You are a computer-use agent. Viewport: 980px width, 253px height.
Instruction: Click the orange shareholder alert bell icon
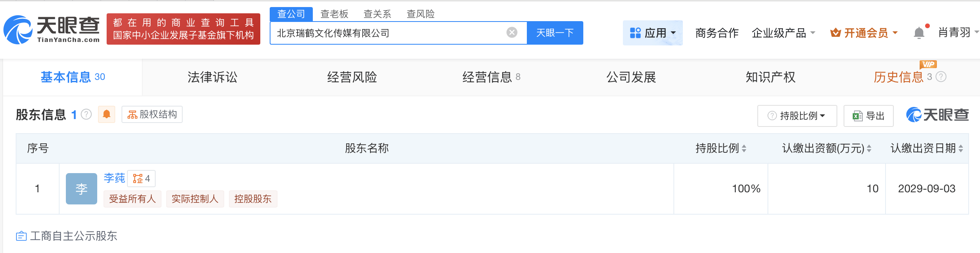(106, 114)
